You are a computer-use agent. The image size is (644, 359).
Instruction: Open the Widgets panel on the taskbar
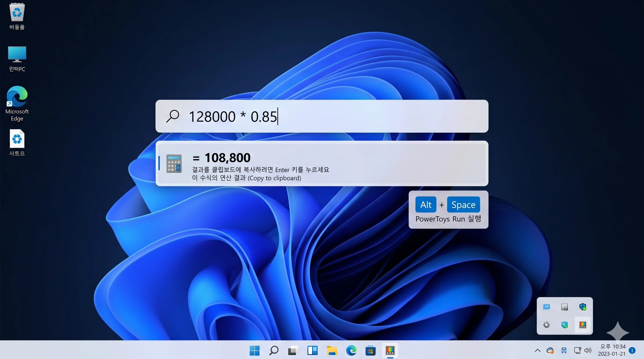coord(312,351)
